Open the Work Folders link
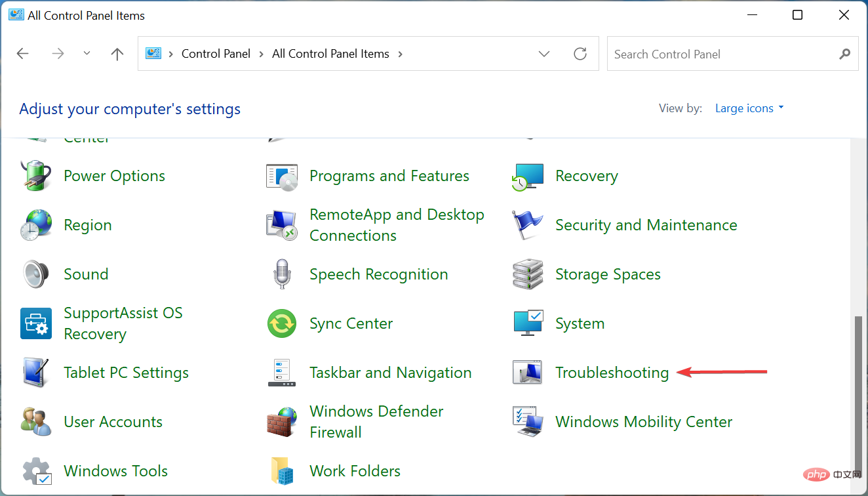868x496 pixels. [x=355, y=471]
